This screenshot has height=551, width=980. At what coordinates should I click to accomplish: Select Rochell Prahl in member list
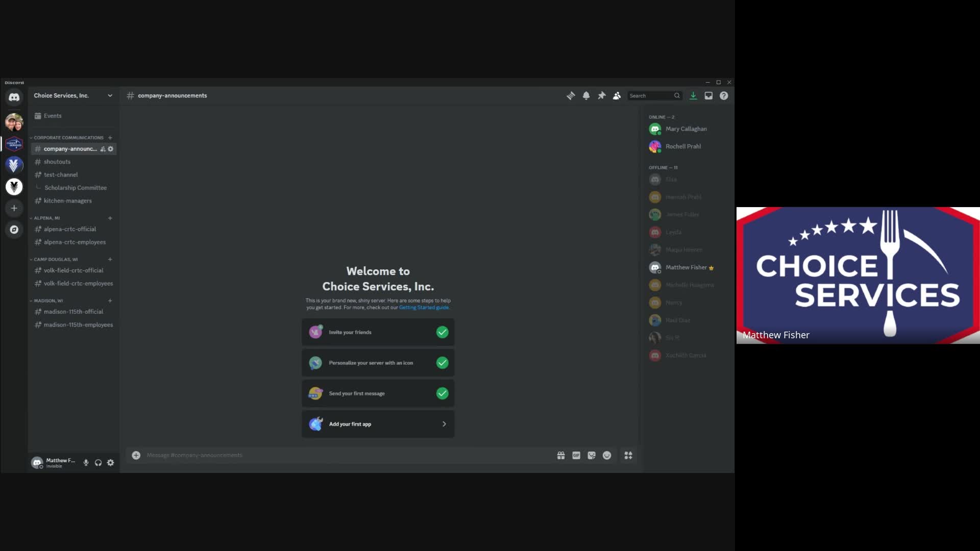click(x=687, y=146)
